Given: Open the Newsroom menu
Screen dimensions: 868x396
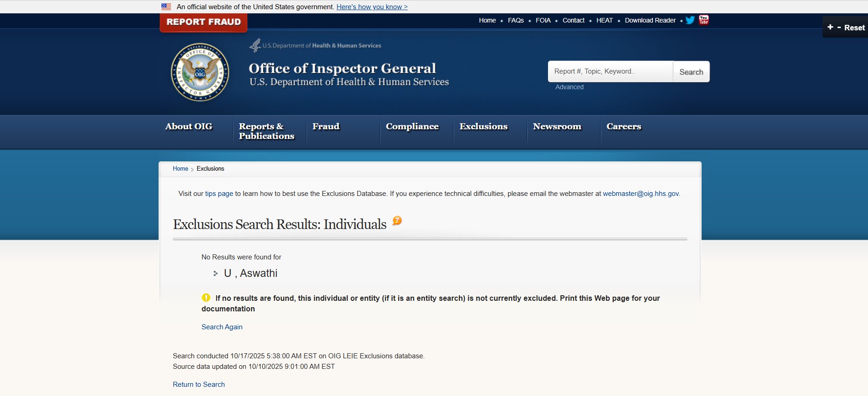Looking at the screenshot, I should pyautogui.click(x=557, y=126).
